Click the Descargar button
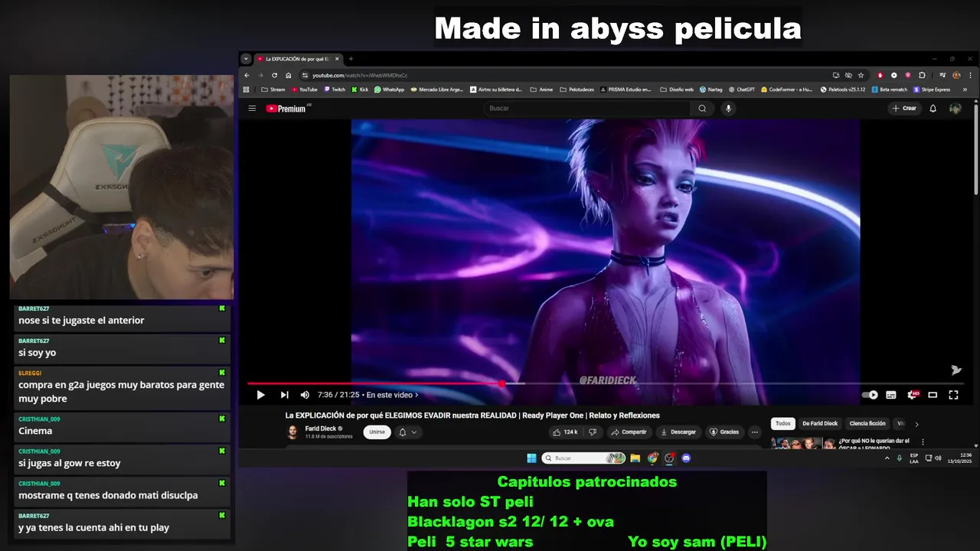The image size is (980, 551). (x=678, y=432)
